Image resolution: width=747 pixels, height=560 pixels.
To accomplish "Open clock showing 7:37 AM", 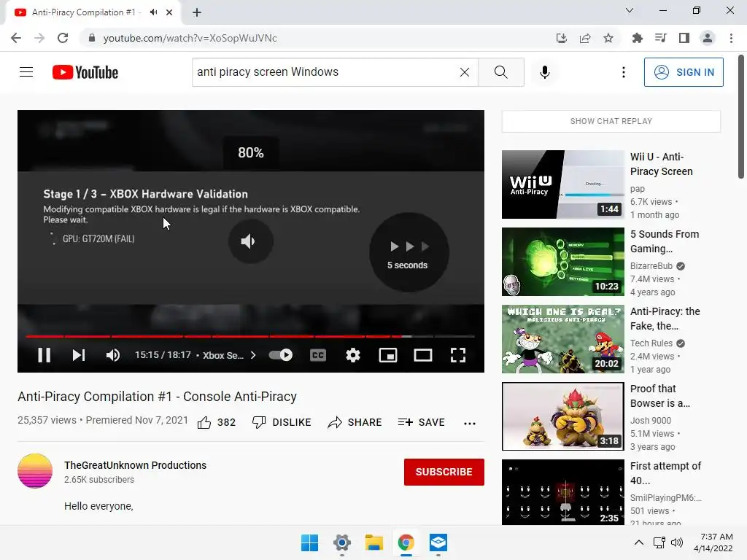I will point(713,542).
